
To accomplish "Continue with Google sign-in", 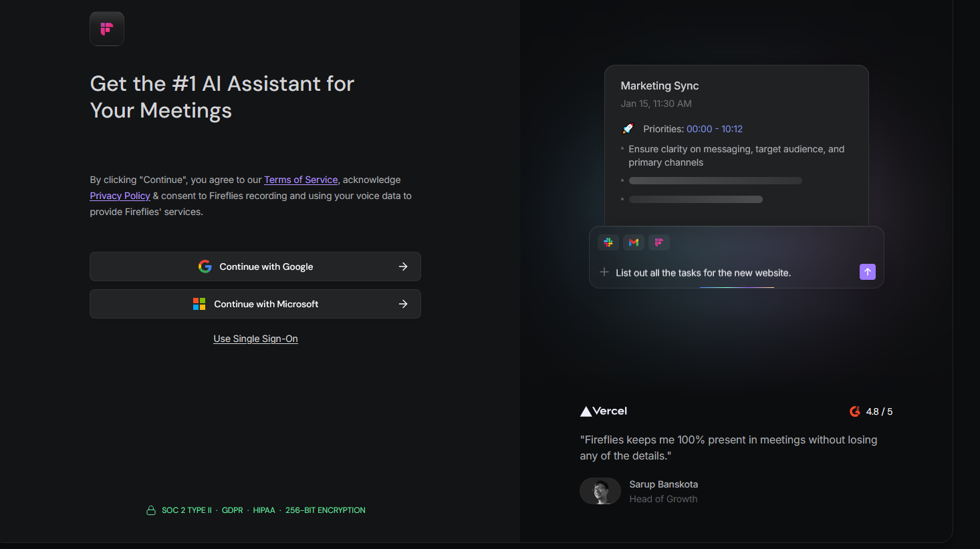I will pos(255,266).
